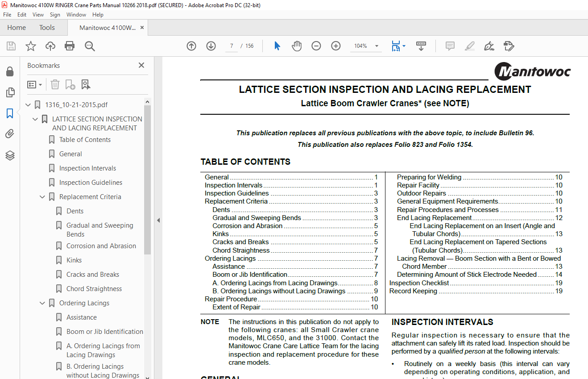
Task: Toggle the bookmarks panel sidebar icon
Action: pos(10,113)
